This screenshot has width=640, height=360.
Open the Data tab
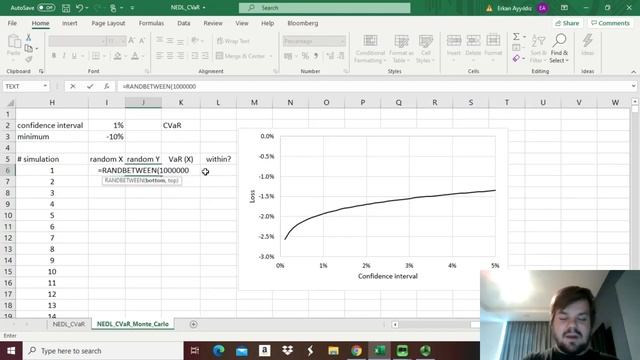pos(184,23)
